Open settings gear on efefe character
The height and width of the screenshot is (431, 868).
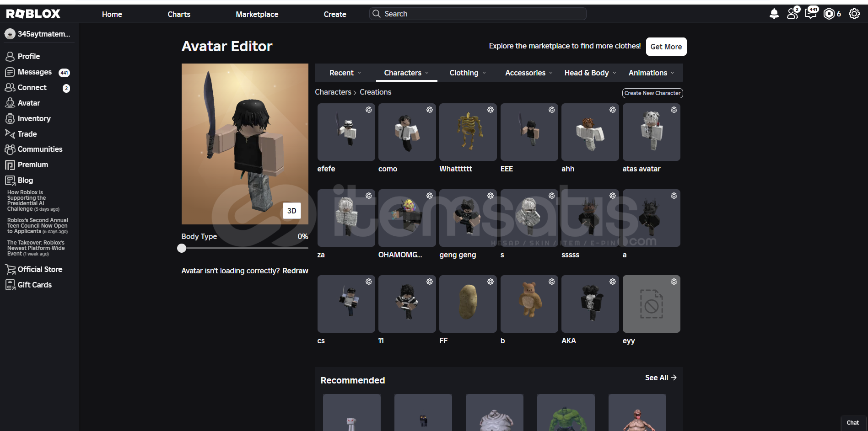(368, 110)
